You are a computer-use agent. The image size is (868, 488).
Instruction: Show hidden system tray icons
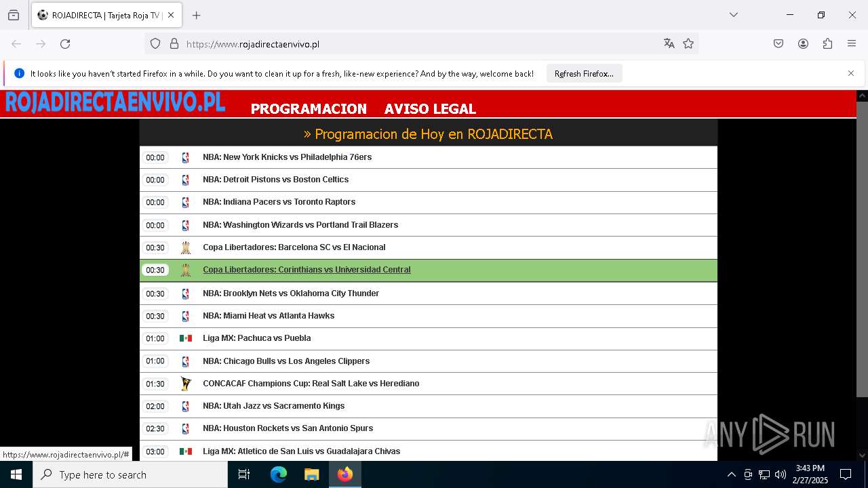pyautogui.click(x=731, y=474)
